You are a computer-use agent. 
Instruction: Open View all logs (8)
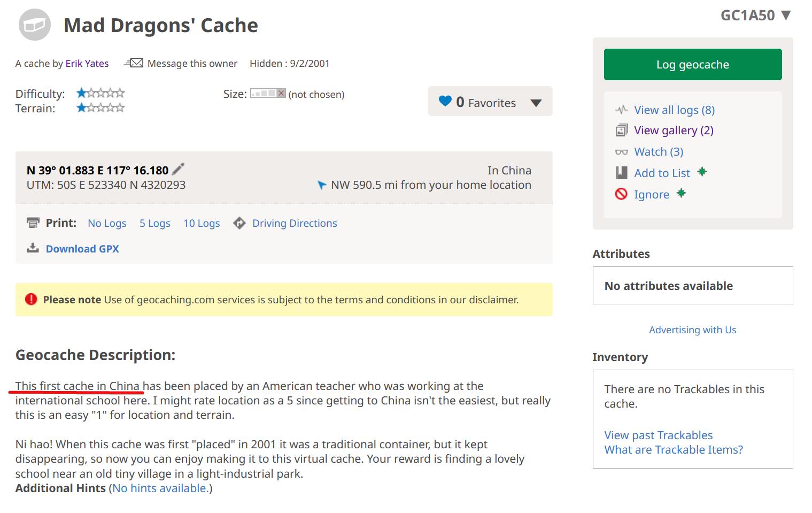tap(674, 110)
